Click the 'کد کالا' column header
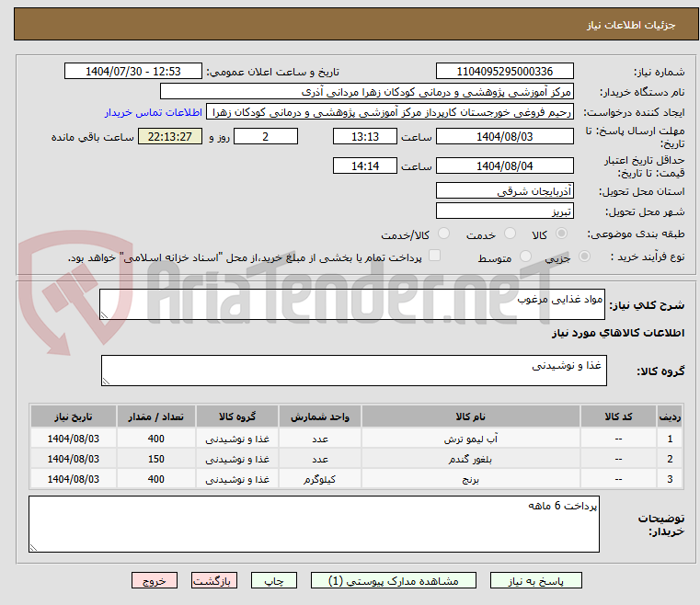This screenshot has width=700, height=605. point(618,417)
